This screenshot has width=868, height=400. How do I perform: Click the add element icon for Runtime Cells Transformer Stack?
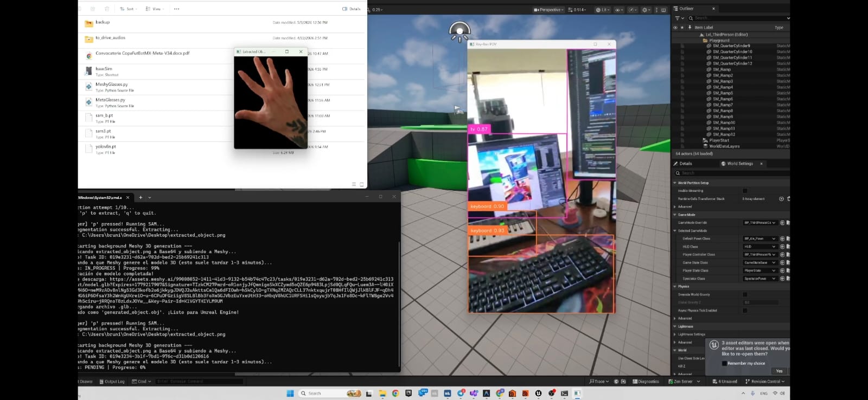coord(781,199)
